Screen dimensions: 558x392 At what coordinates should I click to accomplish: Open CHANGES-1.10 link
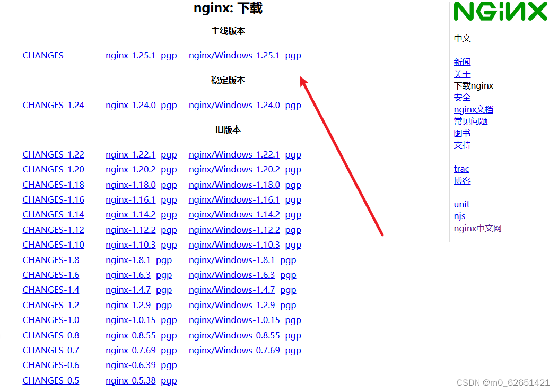pos(54,245)
